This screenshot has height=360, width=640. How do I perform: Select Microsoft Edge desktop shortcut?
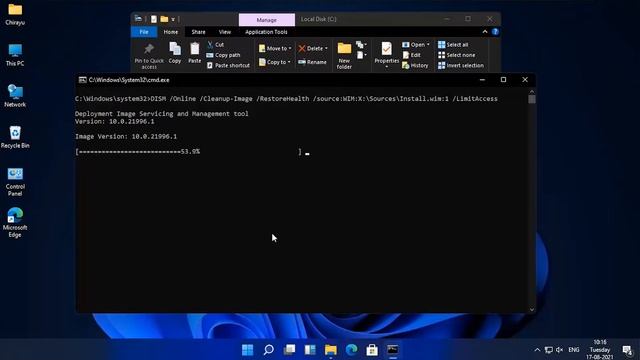coord(15,223)
